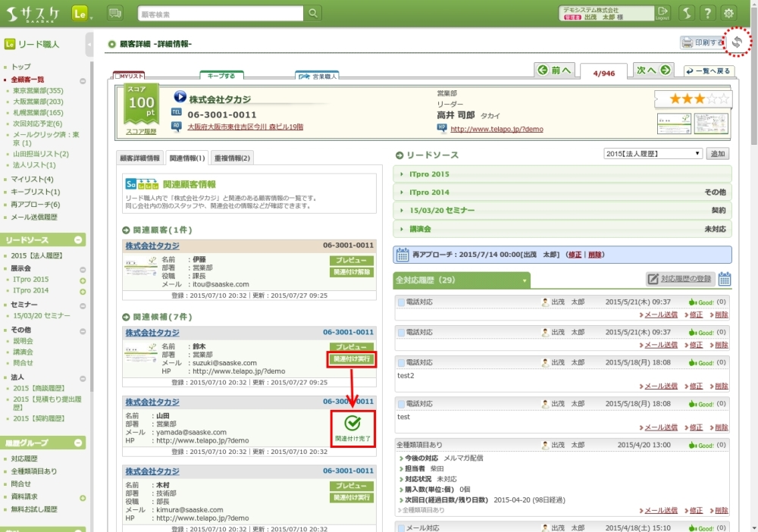Click the Logout icon

click(663, 13)
